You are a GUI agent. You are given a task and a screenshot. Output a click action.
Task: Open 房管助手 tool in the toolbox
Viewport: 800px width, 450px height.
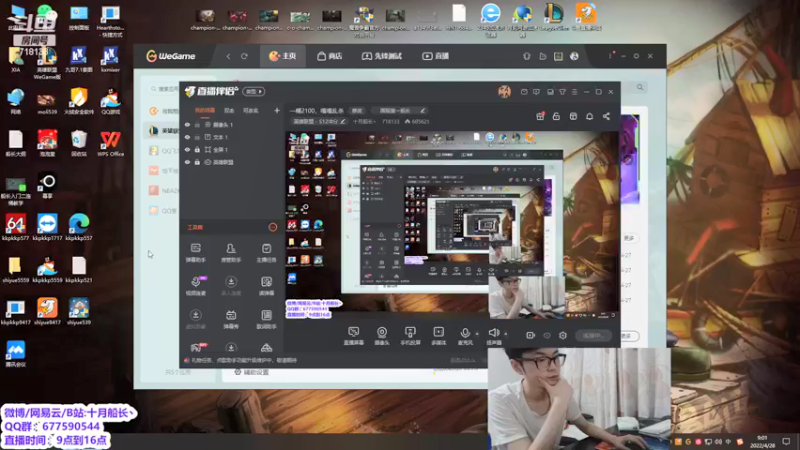point(231,253)
